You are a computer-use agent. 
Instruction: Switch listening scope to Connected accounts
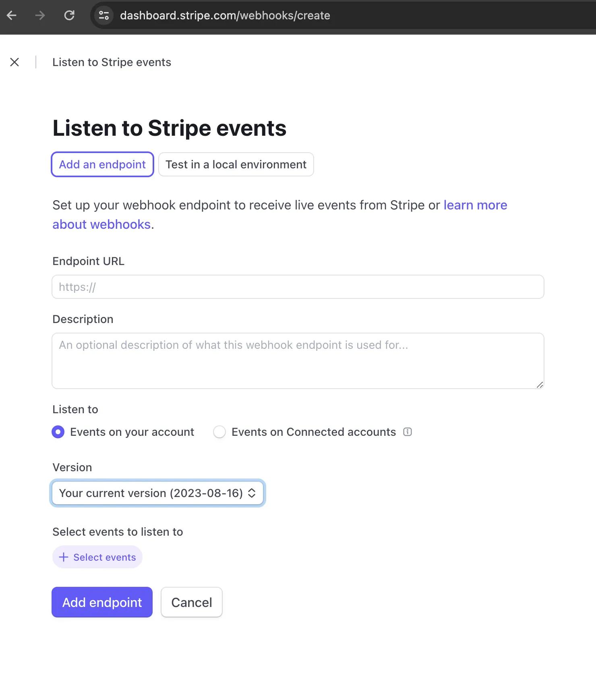point(219,432)
